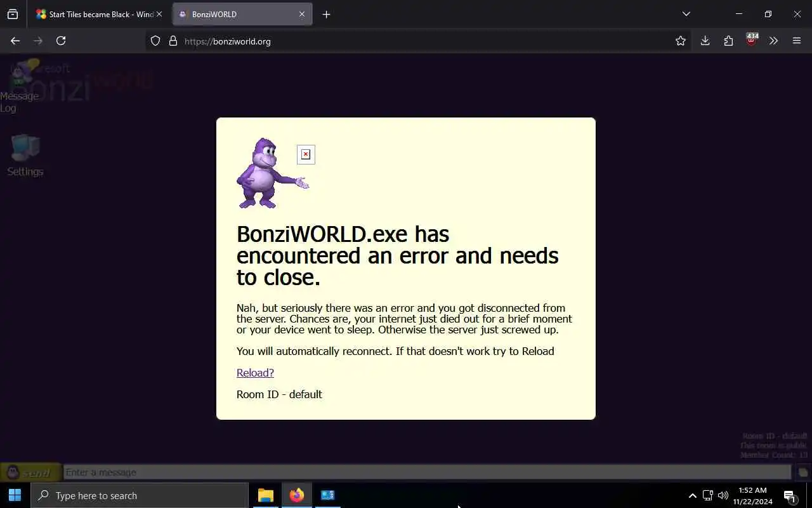Open the Extensions puzzle icon
812x508 pixels.
click(728, 41)
